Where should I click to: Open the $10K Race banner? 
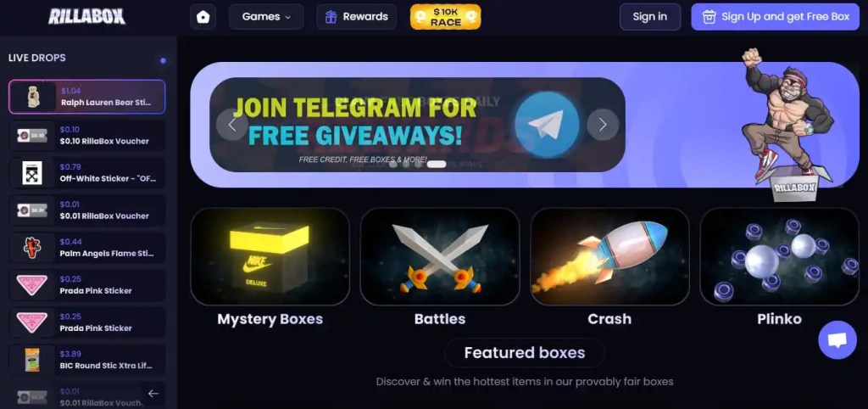coord(446,17)
